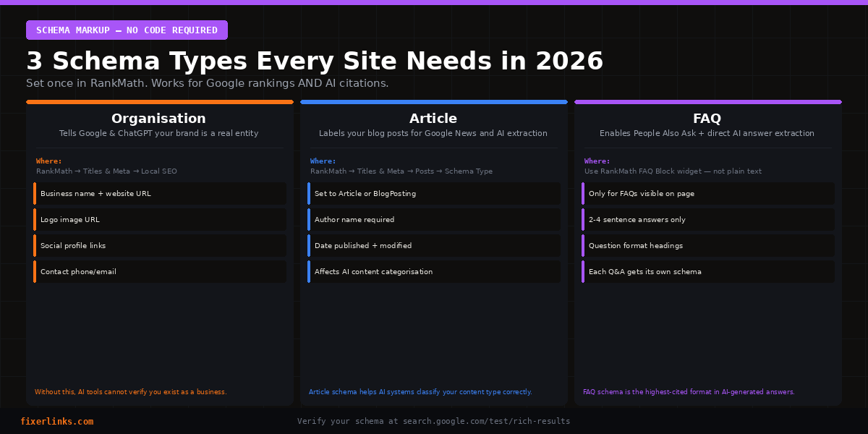Screen dimensions: 868x434
Task: Click note 'FAQ schema is the highest-cited format'
Action: click(689, 392)
